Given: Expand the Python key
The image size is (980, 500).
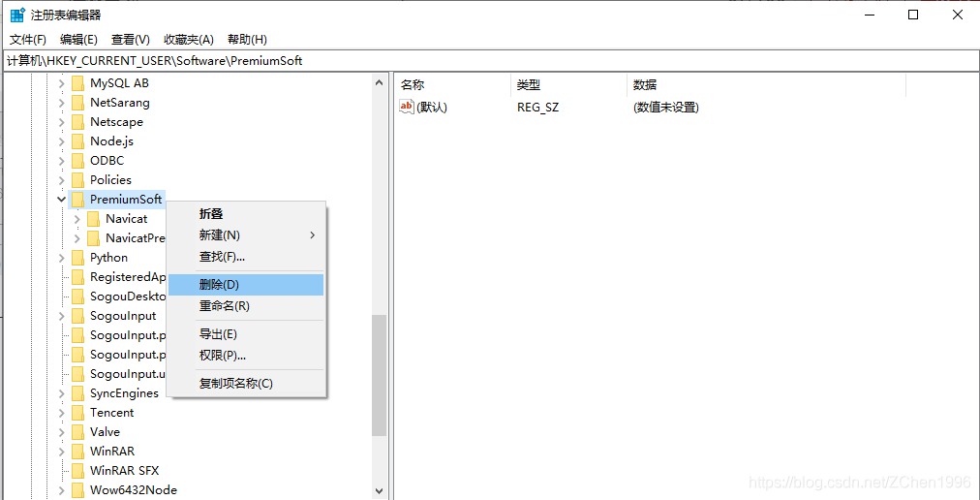Looking at the screenshot, I should 61,258.
